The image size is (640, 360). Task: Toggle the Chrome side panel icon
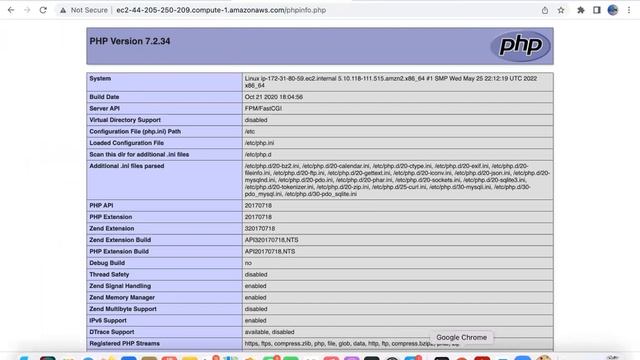(597, 10)
